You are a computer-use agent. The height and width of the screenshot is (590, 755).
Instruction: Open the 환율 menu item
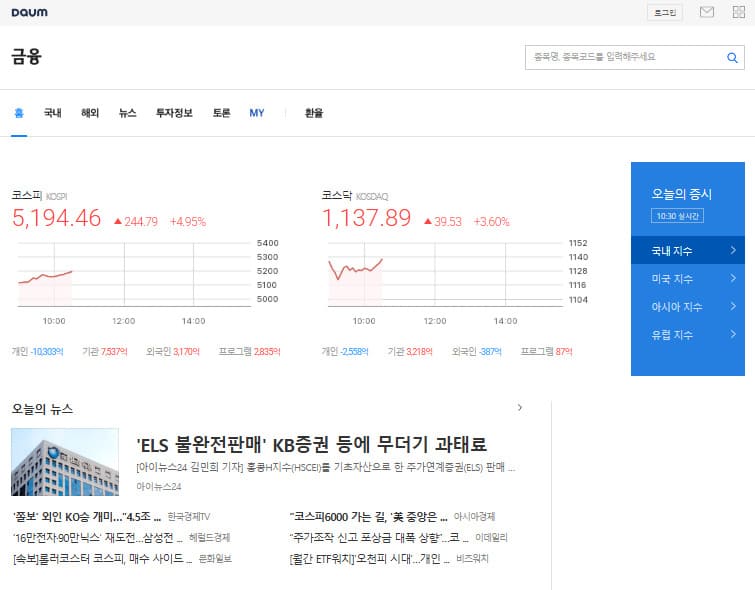click(x=314, y=113)
